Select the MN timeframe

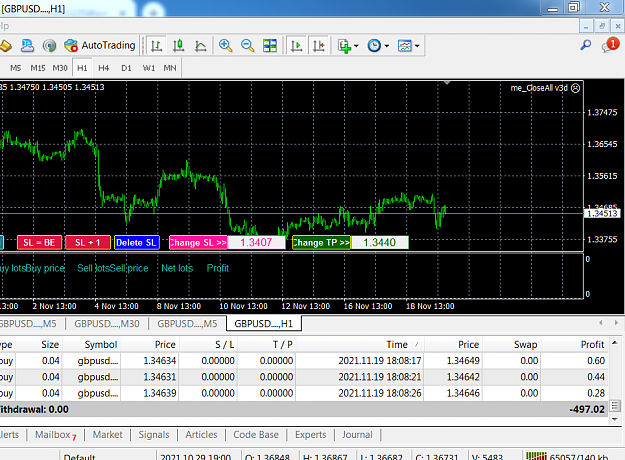coord(170,68)
